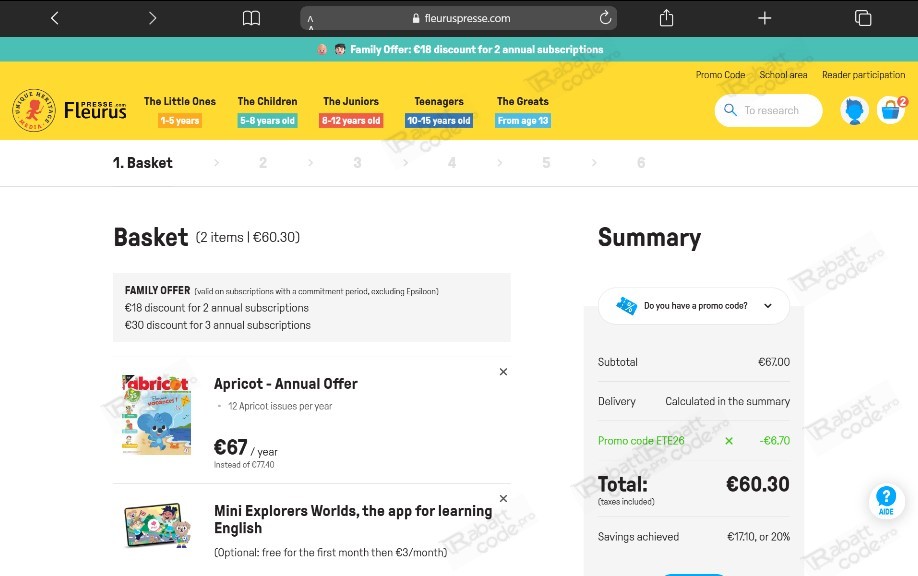Viewport: 918px width, 576px height.
Task: Open the Apricot magazine cover thumbnail
Action: click(x=156, y=414)
